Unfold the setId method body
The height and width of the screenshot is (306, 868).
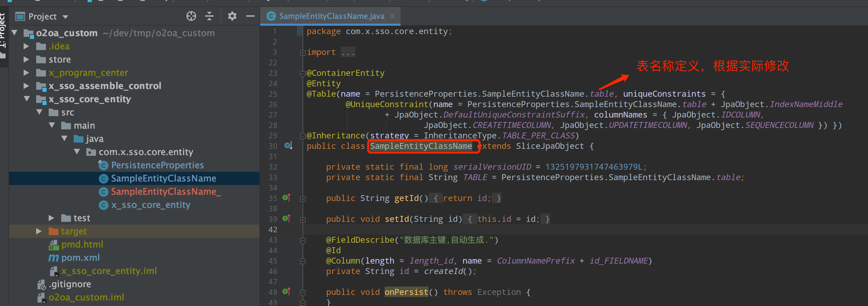pyautogui.click(x=303, y=220)
